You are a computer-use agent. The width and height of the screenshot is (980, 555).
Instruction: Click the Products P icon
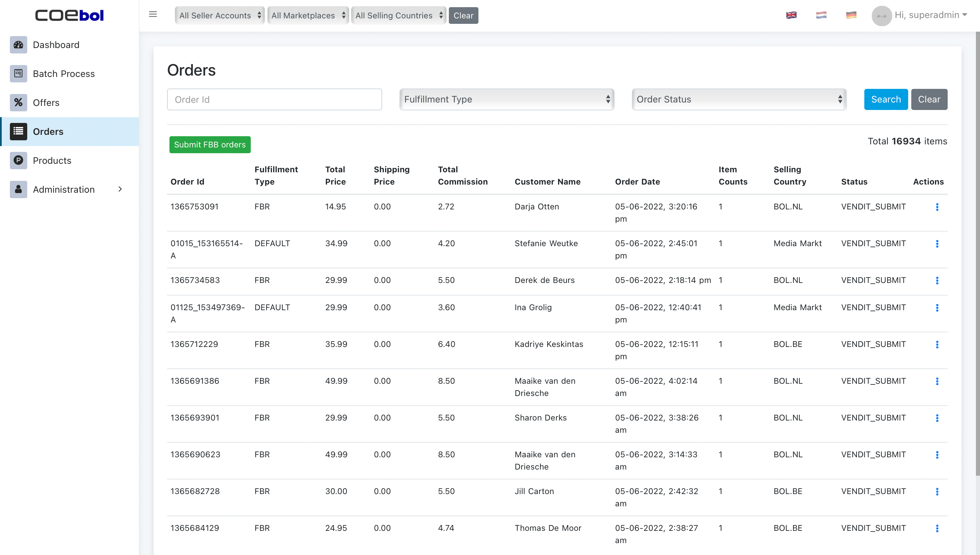pyautogui.click(x=18, y=160)
